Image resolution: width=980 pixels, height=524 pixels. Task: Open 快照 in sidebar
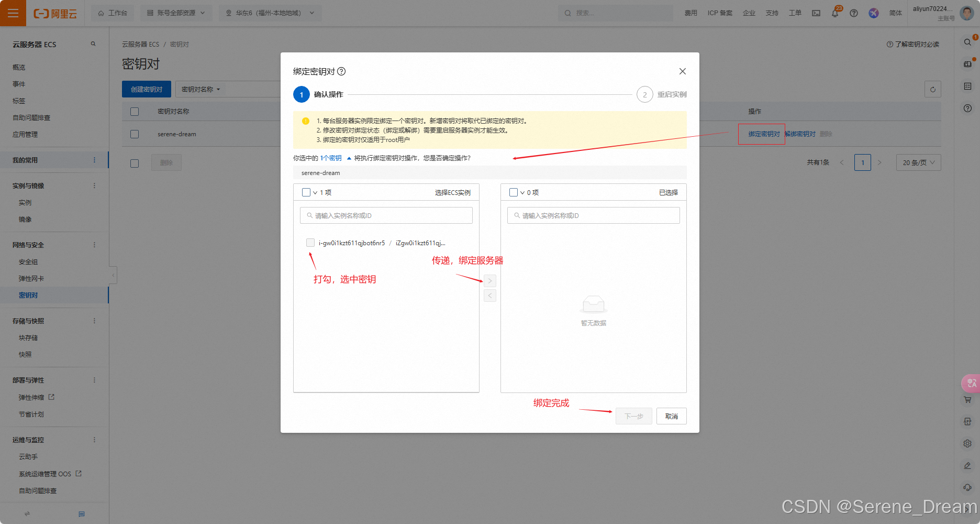[25, 354]
